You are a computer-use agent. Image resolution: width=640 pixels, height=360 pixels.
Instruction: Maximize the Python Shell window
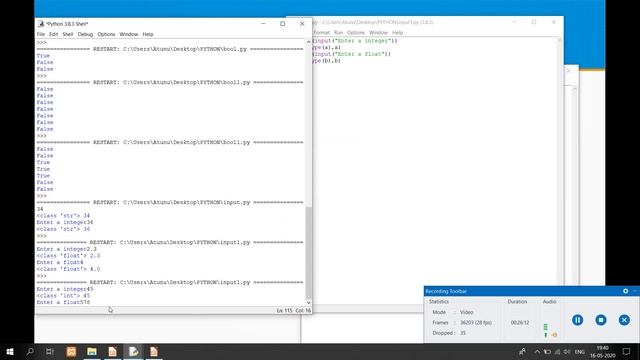coord(282,24)
